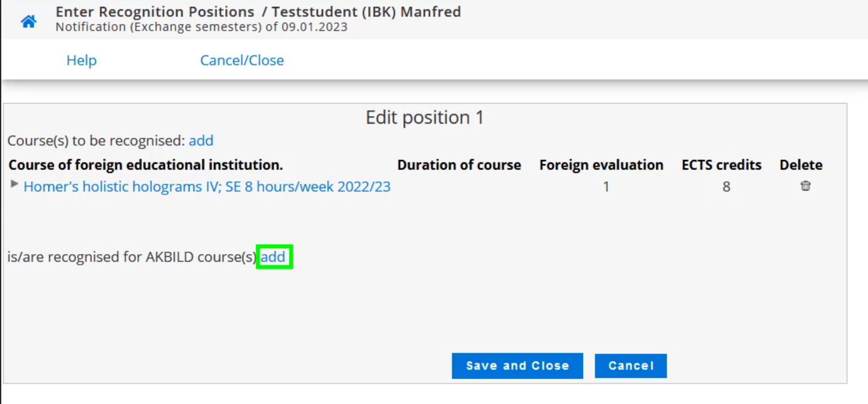Click the Enter Recognition Positions page title
Image resolution: width=868 pixels, height=404 pixels.
pos(155,12)
